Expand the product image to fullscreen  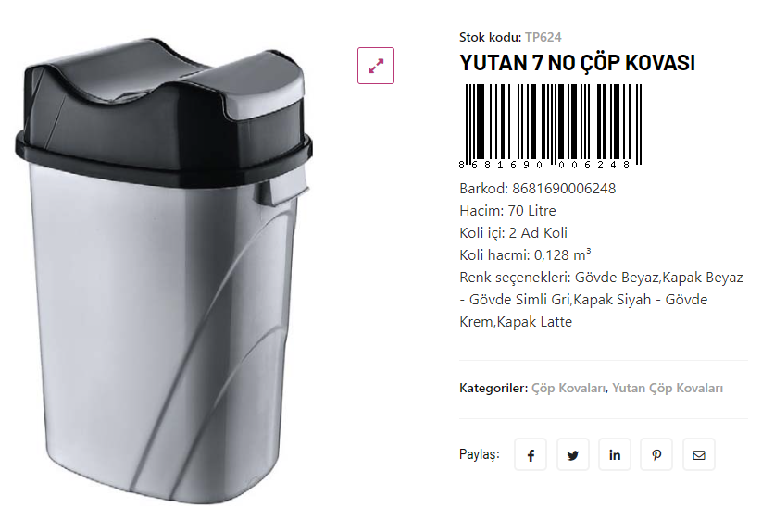376,66
